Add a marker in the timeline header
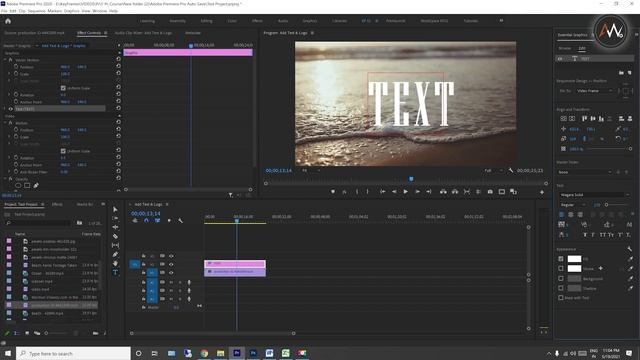 click(169, 220)
